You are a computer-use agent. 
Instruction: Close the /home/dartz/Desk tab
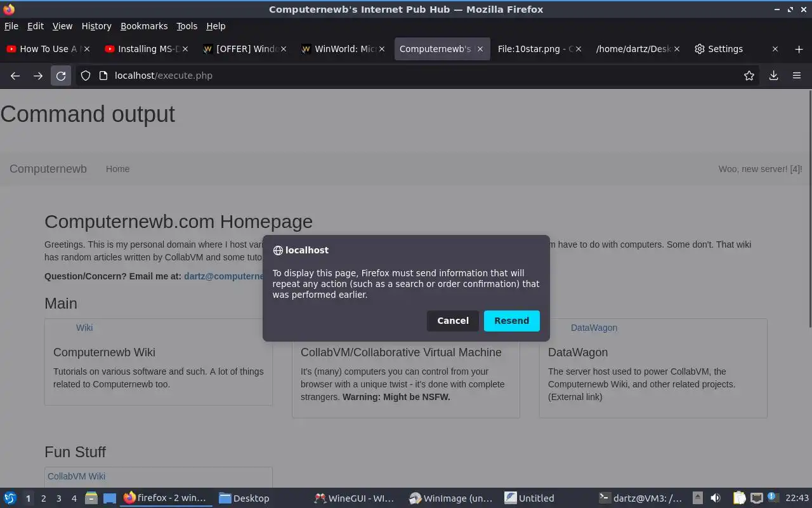(x=677, y=49)
